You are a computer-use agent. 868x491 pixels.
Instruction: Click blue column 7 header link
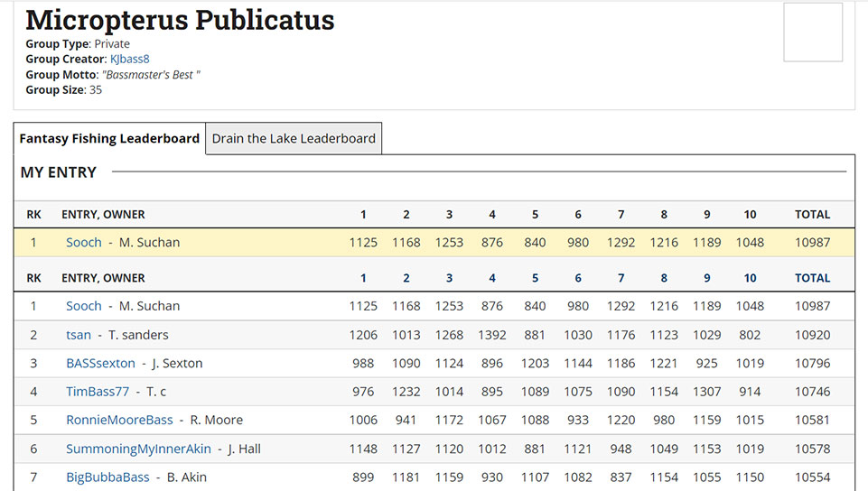click(x=621, y=278)
